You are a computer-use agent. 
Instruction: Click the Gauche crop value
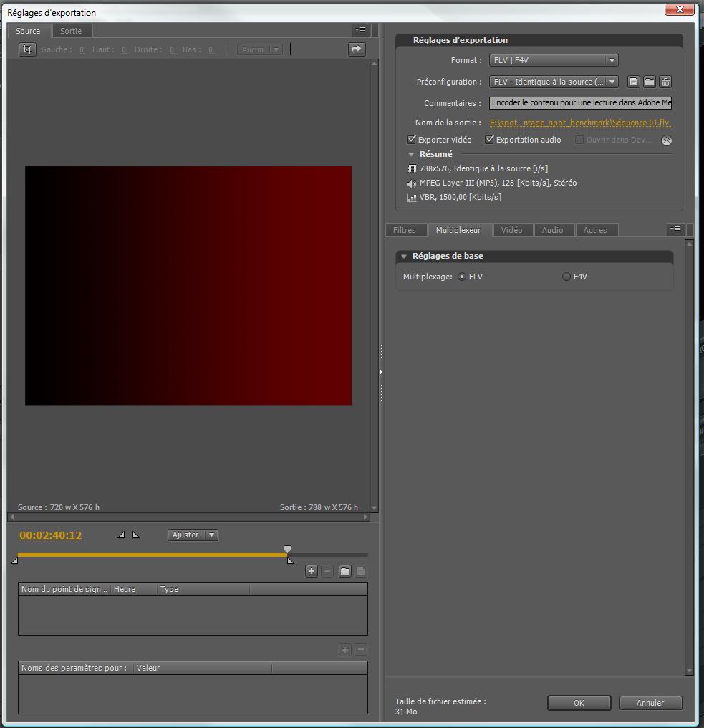tap(82, 49)
